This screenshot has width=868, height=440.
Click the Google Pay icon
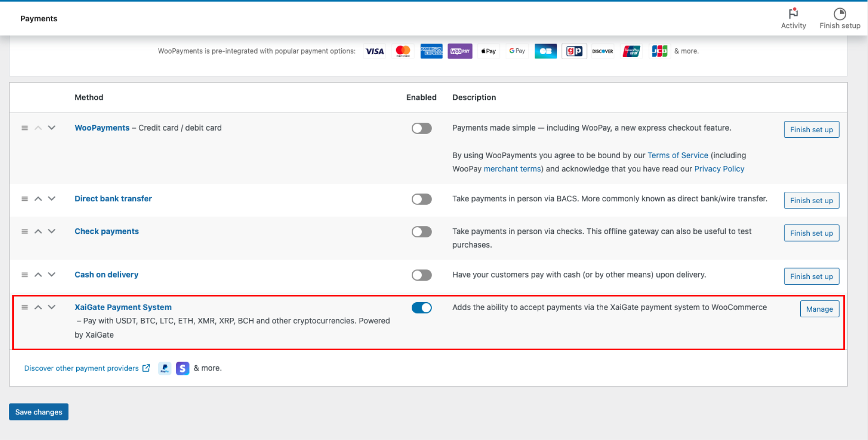pos(517,51)
